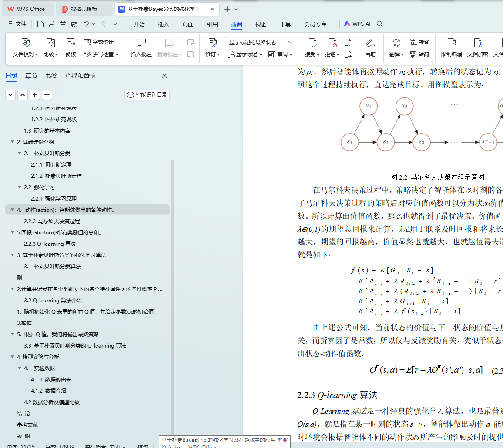This screenshot has width=503, height=448.
Task: Open the 文档校对 proofreading tool
Action: pos(25,47)
